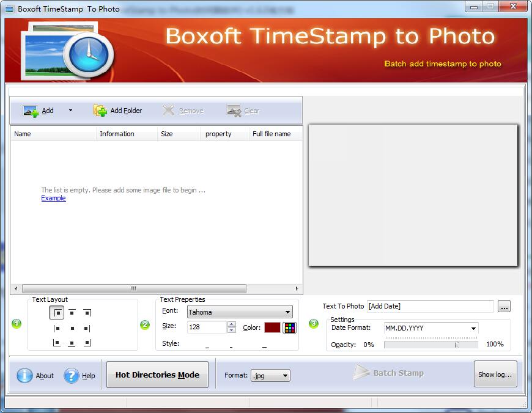This screenshot has height=413, width=532.
Task: Select top-center text layout position
Action: coord(72,313)
